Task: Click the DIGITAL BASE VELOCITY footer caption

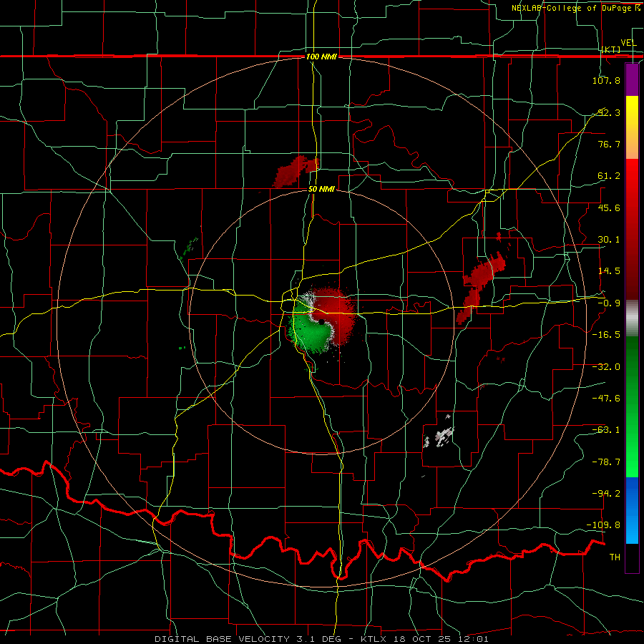Action: pyautogui.click(x=322, y=639)
